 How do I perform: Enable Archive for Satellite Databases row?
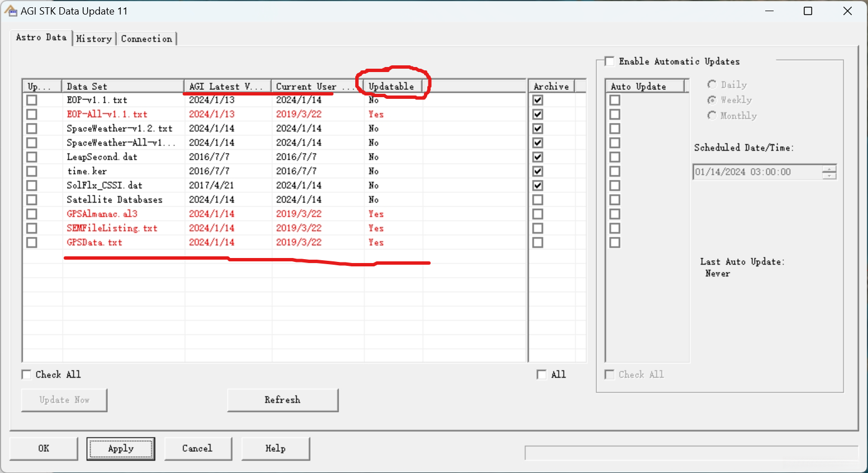click(x=538, y=199)
